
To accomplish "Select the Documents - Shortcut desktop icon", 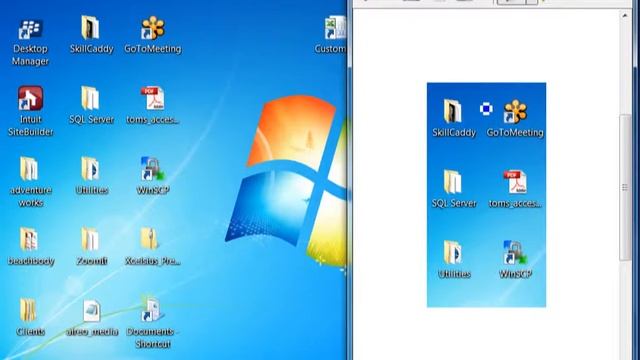I will 152,322.
